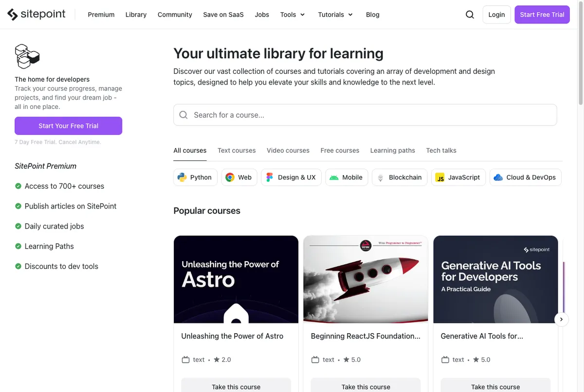Click the next arrow on Popular courses carousel
Image resolution: width=584 pixels, height=392 pixels.
(x=561, y=320)
